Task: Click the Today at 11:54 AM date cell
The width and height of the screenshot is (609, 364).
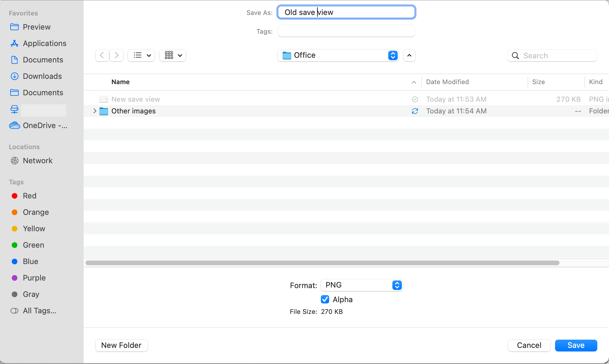Action: (x=456, y=111)
